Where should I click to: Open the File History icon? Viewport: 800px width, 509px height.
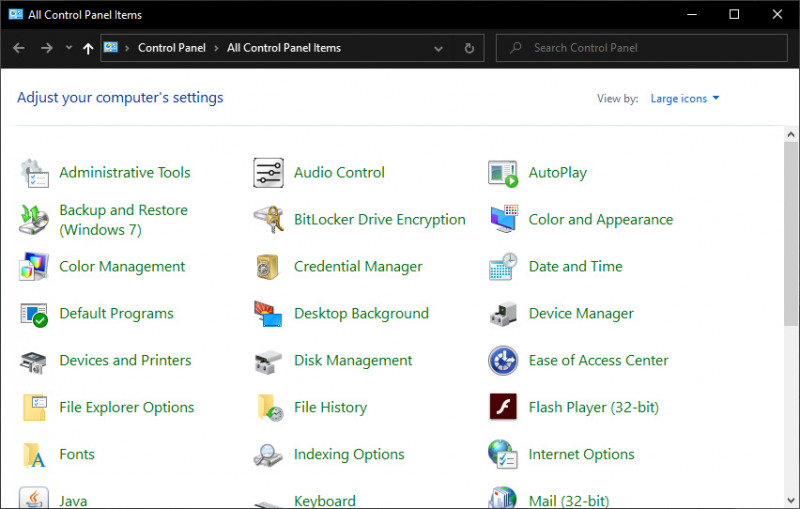(270, 408)
